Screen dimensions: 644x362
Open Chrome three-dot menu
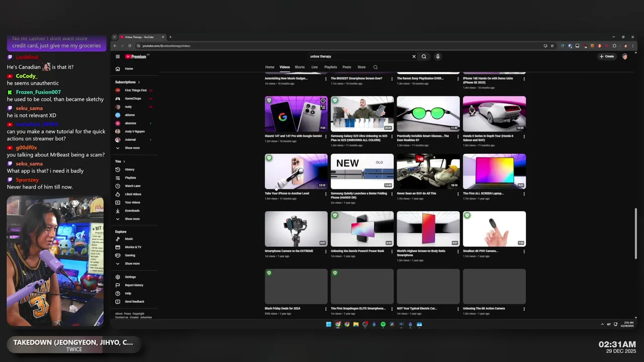pos(633,46)
